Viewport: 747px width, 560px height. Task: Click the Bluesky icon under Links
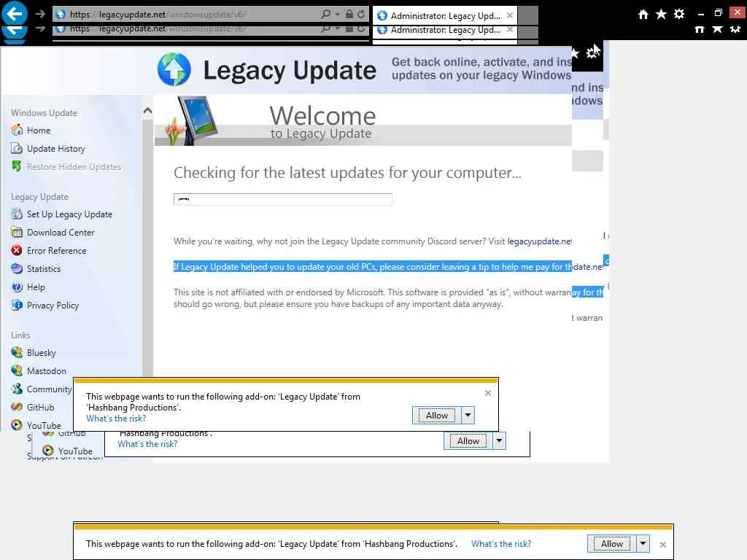(x=17, y=352)
